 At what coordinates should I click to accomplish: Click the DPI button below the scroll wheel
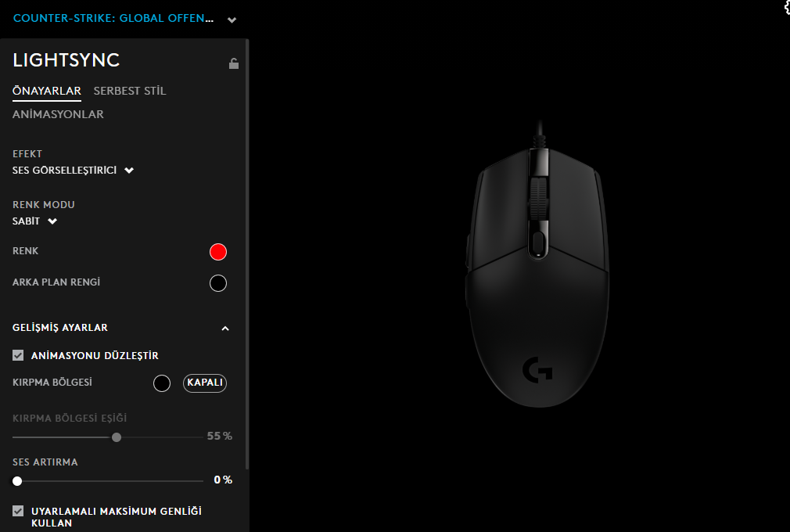click(x=538, y=243)
